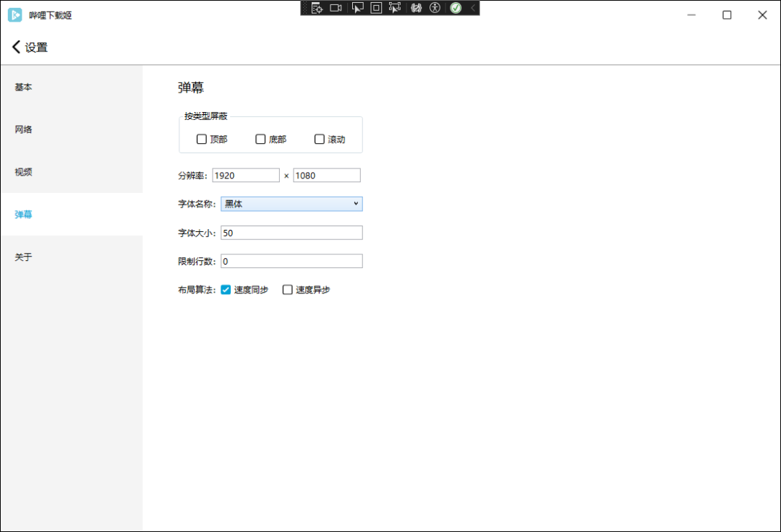Check the 顶部 block checkbox
Viewport: 781px width, 532px height.
click(x=202, y=140)
